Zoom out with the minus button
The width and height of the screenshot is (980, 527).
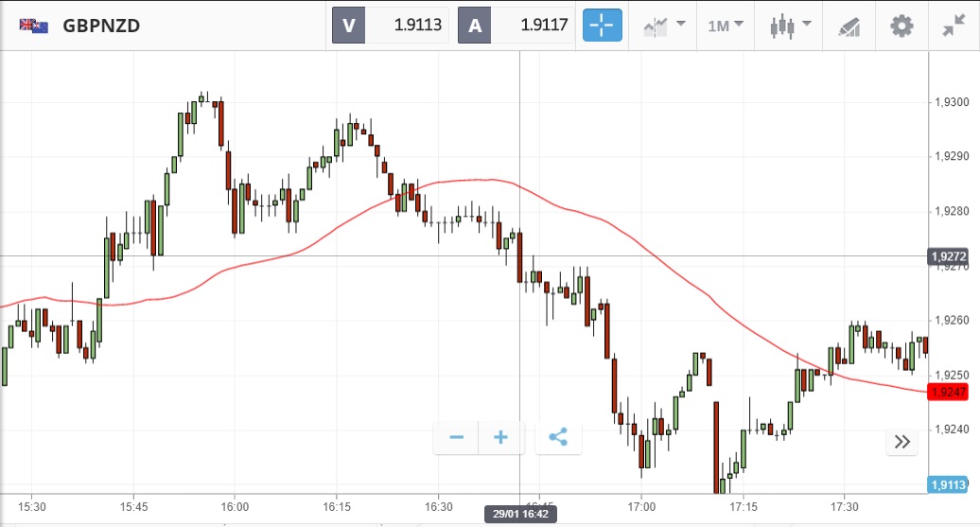pos(457,437)
